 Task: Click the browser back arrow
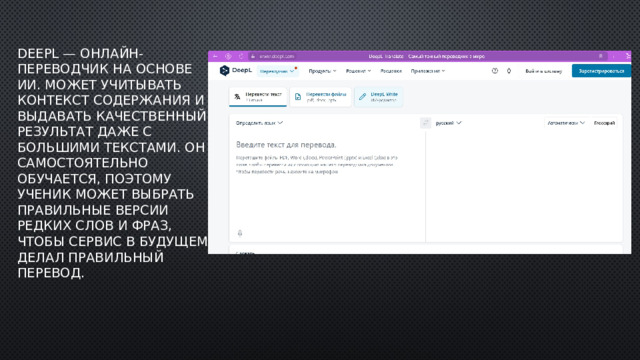tap(215, 56)
